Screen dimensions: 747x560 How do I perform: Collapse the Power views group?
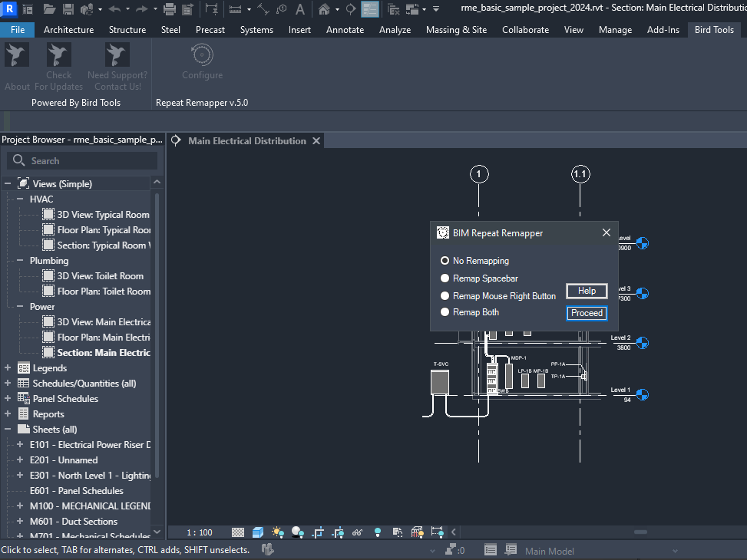click(21, 307)
